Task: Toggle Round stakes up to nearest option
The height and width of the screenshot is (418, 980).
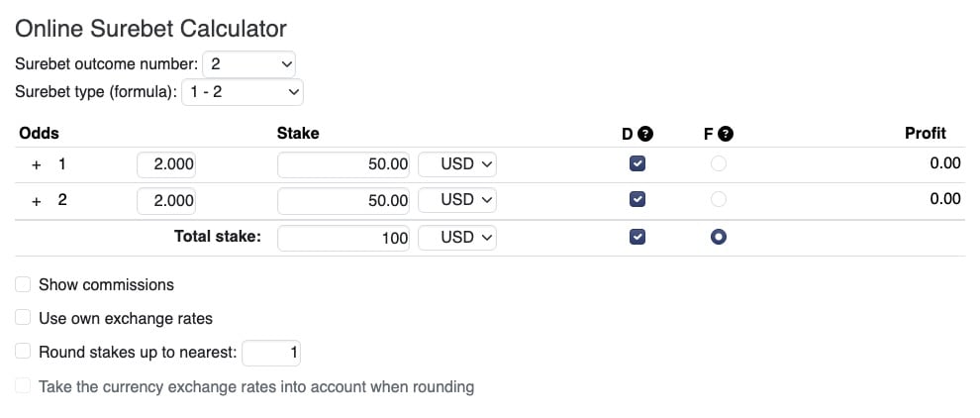Action: (x=23, y=351)
